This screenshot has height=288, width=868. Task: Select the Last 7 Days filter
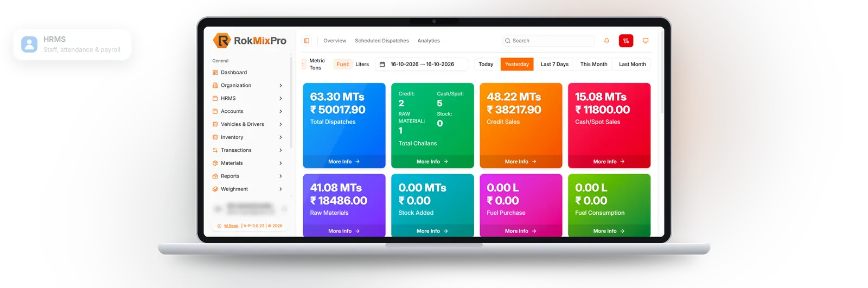554,64
